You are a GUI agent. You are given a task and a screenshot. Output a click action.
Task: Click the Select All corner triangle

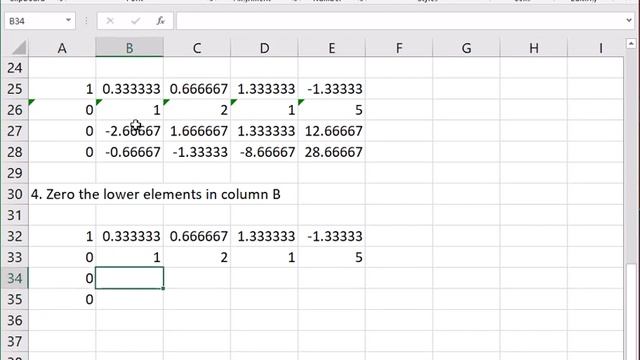point(18,48)
